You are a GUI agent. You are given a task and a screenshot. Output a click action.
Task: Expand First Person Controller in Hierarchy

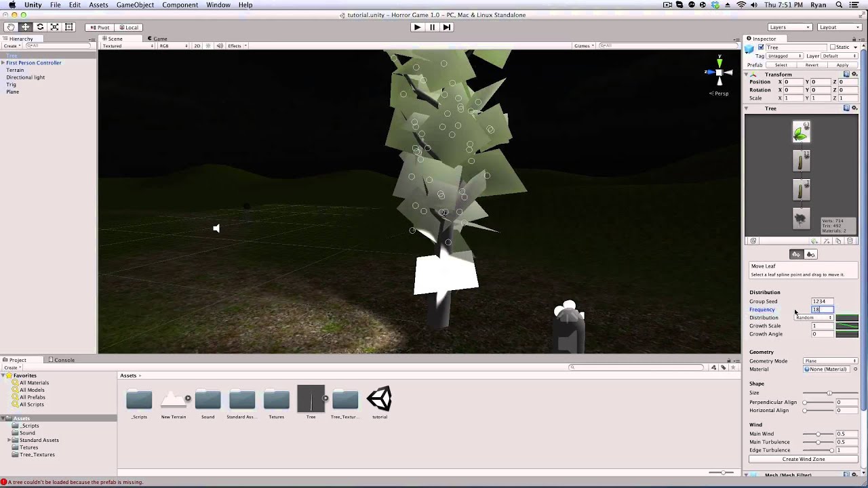coord(3,62)
